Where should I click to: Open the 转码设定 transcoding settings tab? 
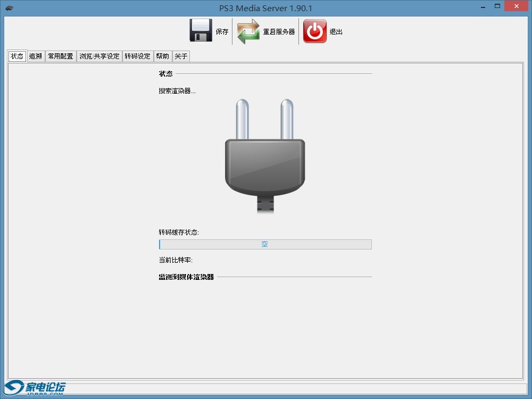(138, 55)
